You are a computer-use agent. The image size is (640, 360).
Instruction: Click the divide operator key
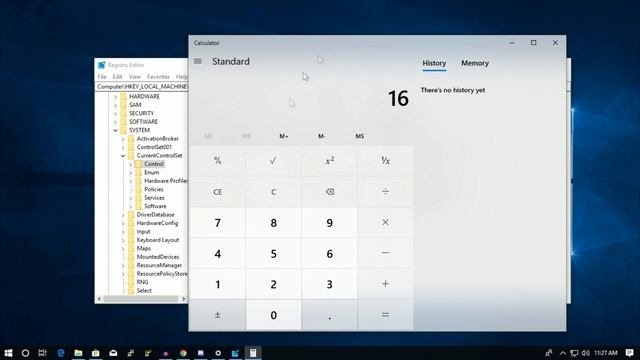tap(385, 192)
